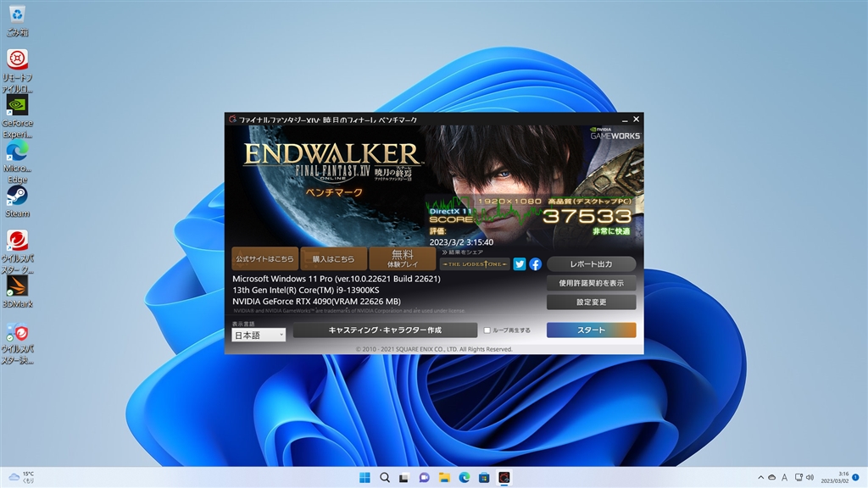
Task: Click the score value 37533
Action: tap(587, 216)
